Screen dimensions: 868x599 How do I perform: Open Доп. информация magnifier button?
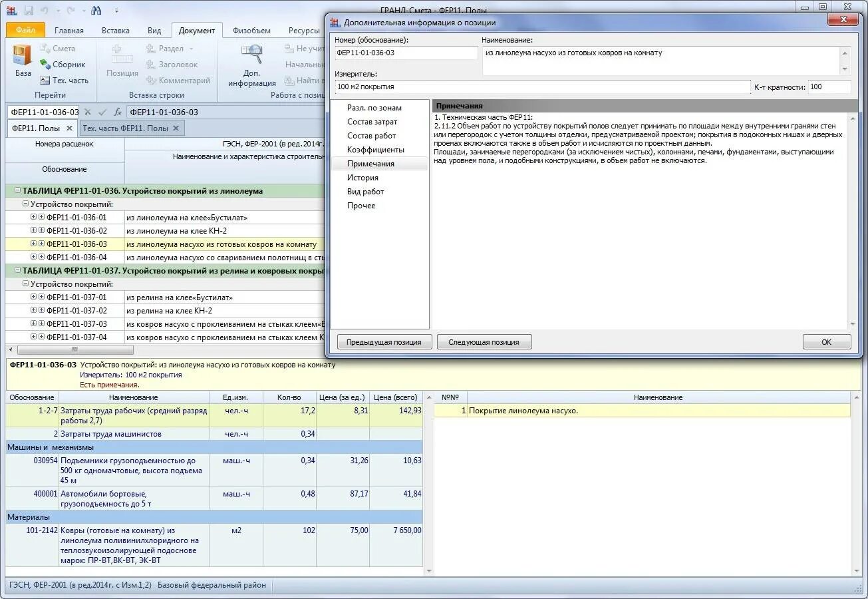[x=252, y=65]
